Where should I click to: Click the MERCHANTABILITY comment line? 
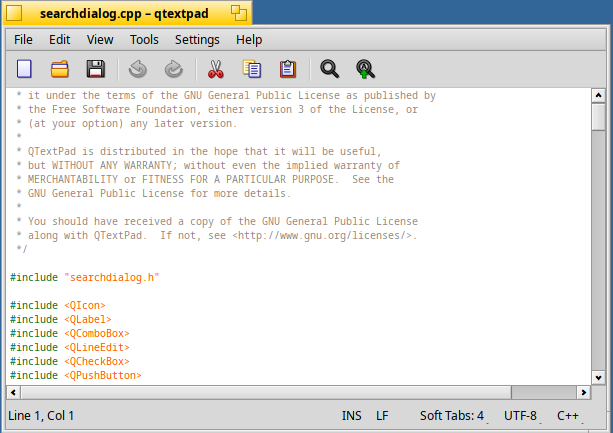point(205,179)
